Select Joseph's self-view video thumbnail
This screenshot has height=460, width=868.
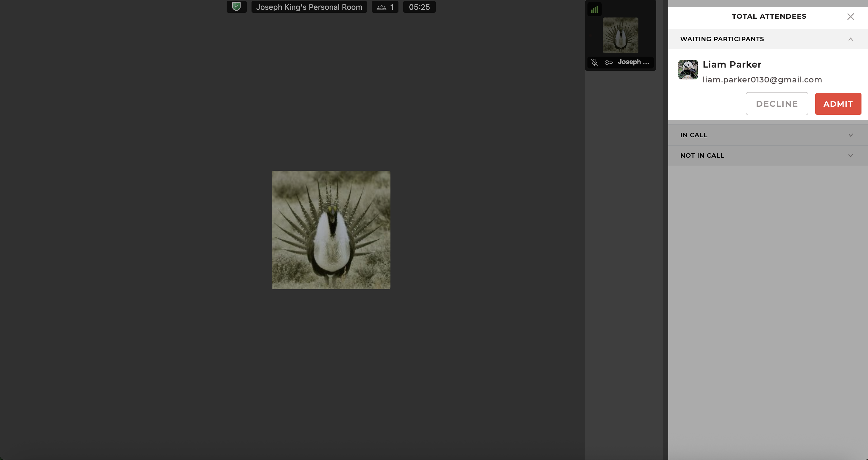coord(620,35)
